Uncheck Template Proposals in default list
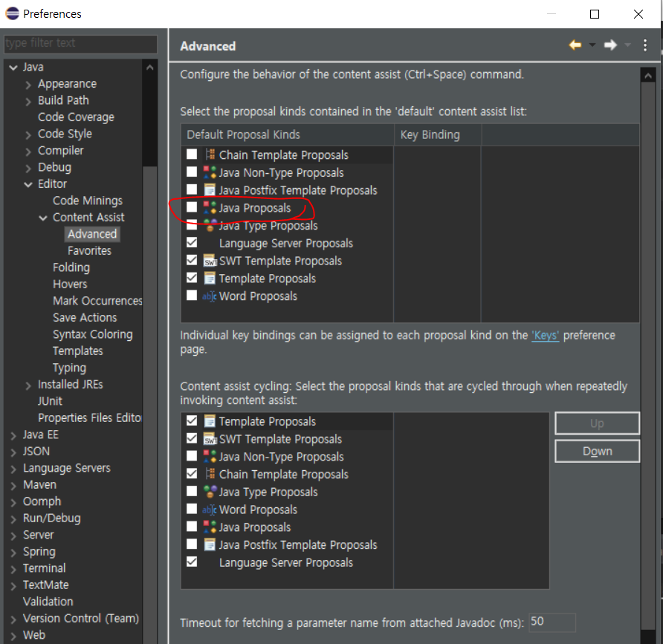663x644 pixels. tap(192, 278)
